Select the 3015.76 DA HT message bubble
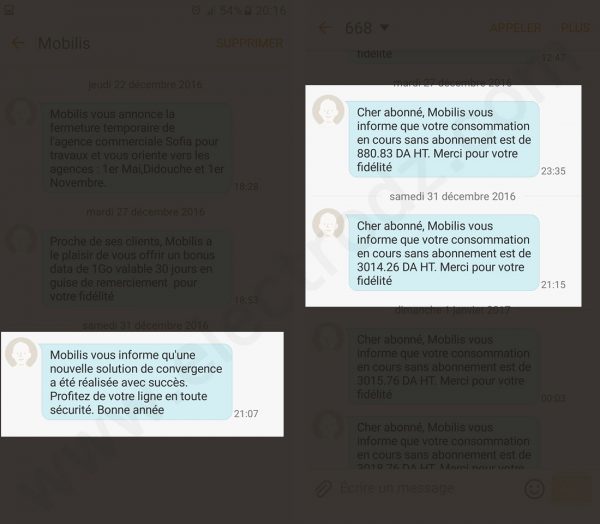600x524 pixels. 444,366
